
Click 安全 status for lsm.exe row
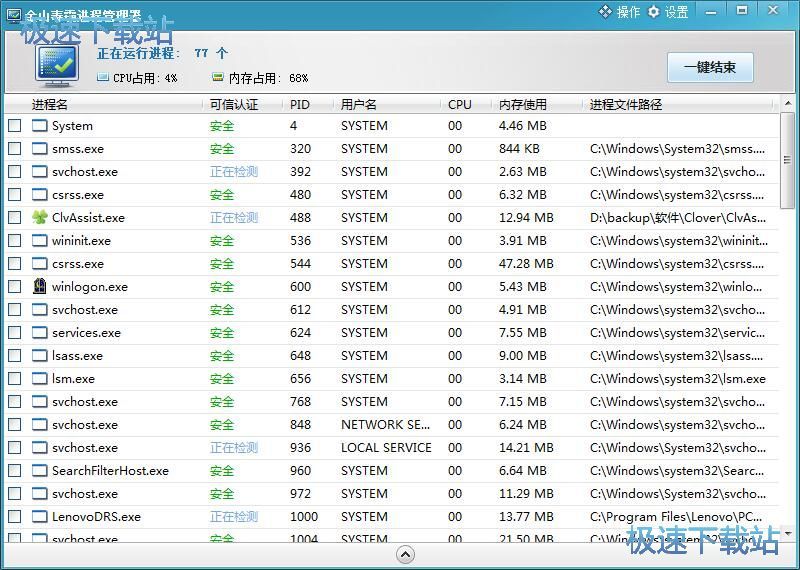[221, 379]
